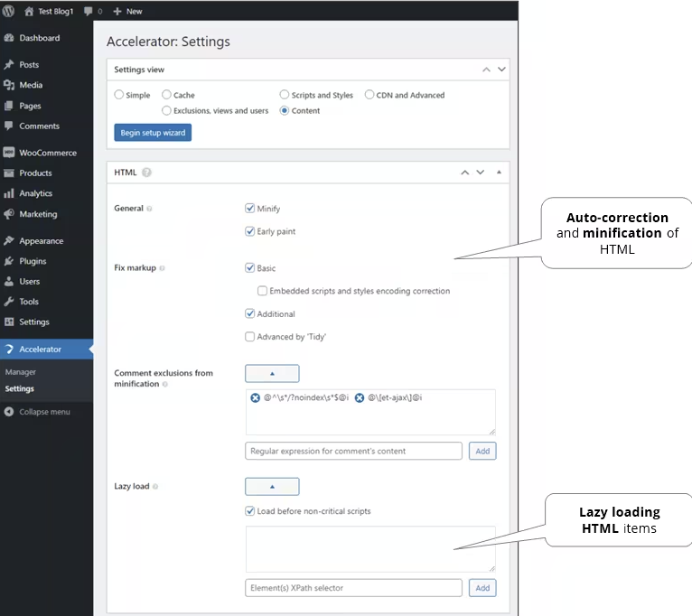Remove the noindex regex exclusion item
692x616 pixels.
[x=255, y=398]
